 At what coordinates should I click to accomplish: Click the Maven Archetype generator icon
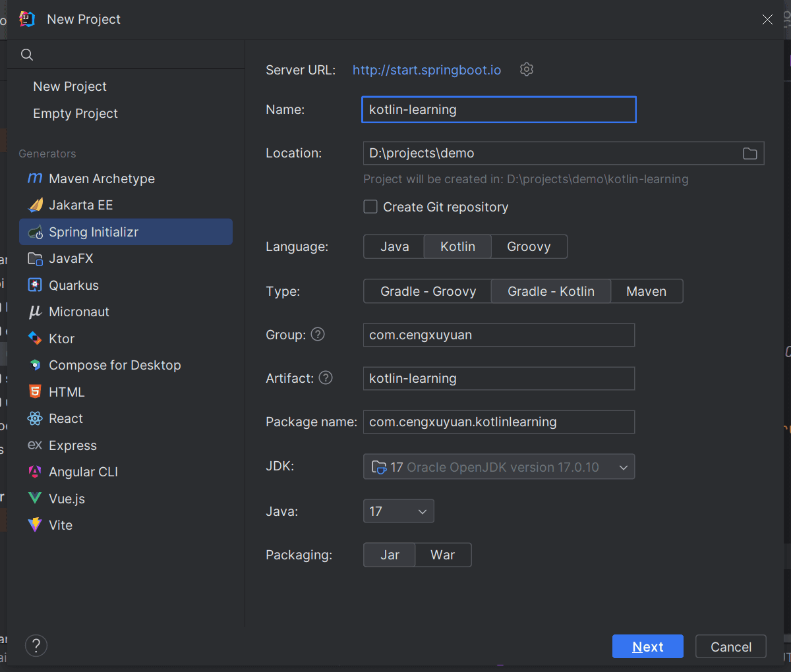click(x=35, y=179)
